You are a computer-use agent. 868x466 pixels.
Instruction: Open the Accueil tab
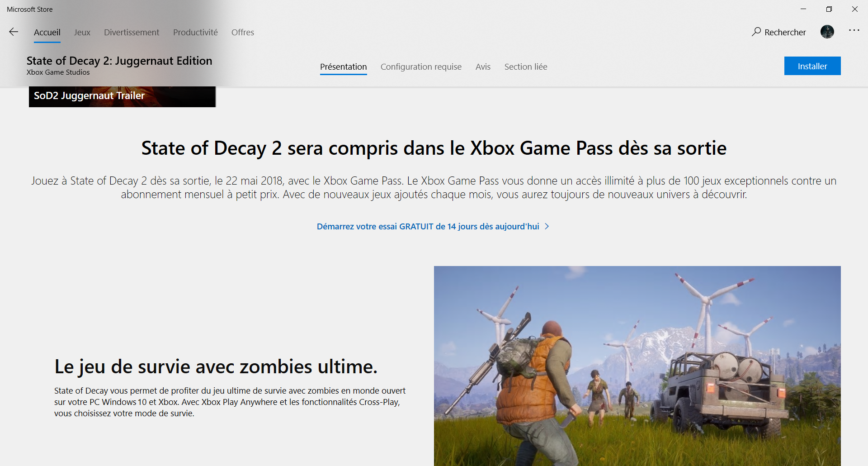click(x=47, y=32)
